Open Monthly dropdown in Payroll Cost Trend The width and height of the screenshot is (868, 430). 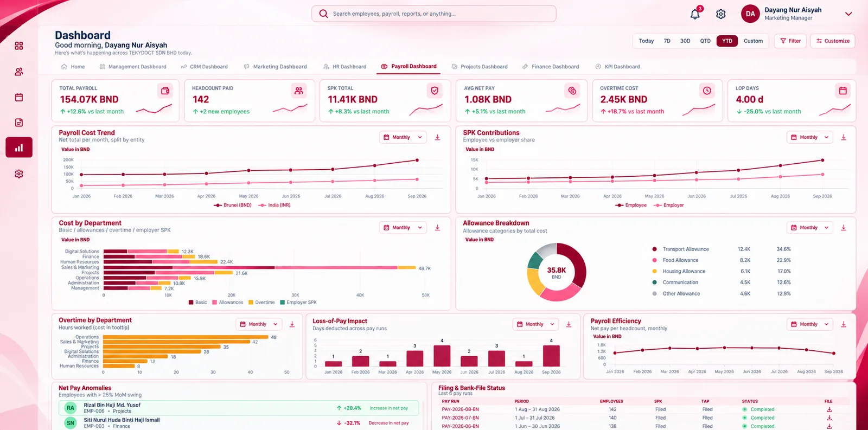403,137
